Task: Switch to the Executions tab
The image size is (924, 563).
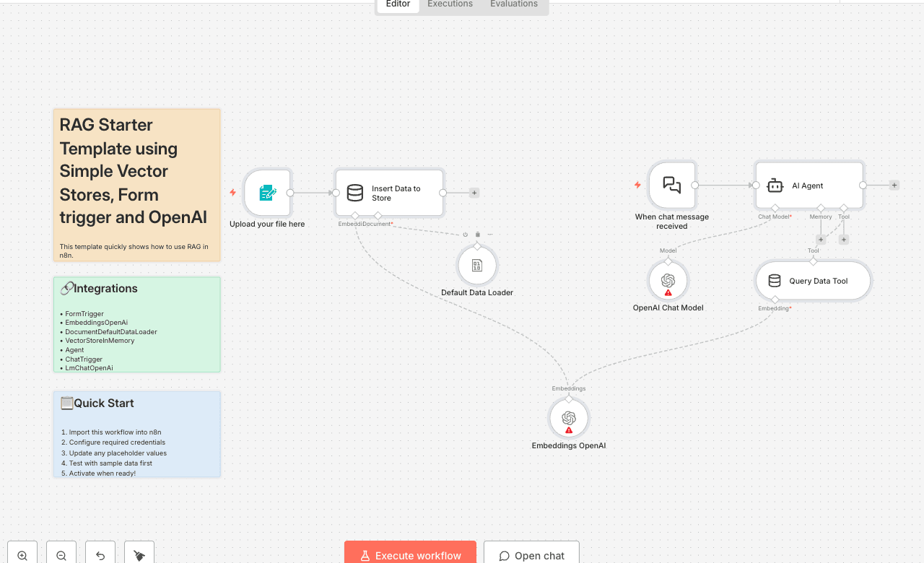Action: 449,4
